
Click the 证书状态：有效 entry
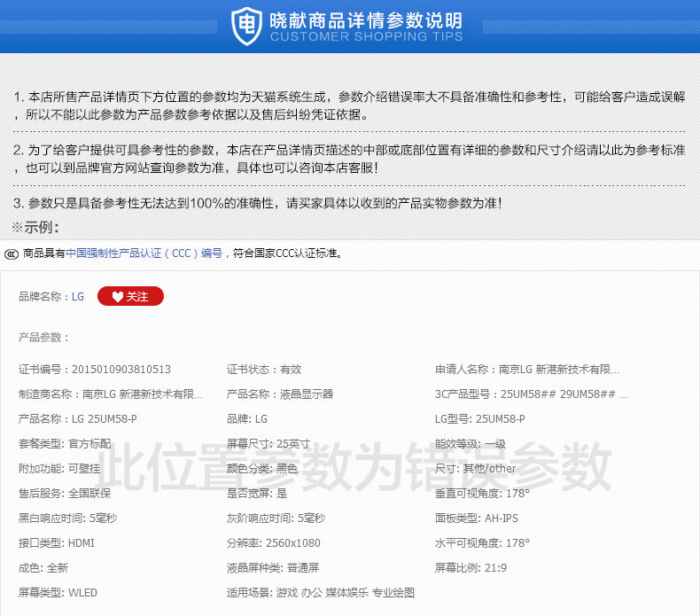264,370
